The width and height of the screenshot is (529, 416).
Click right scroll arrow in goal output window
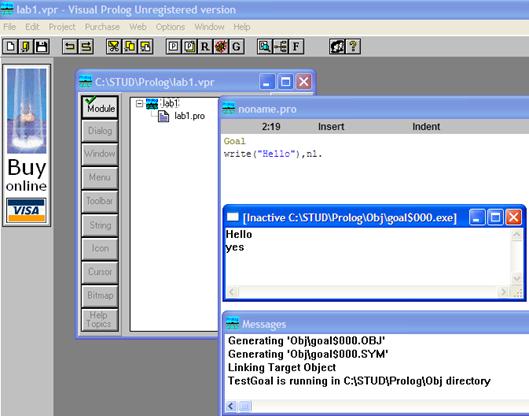click(x=503, y=292)
